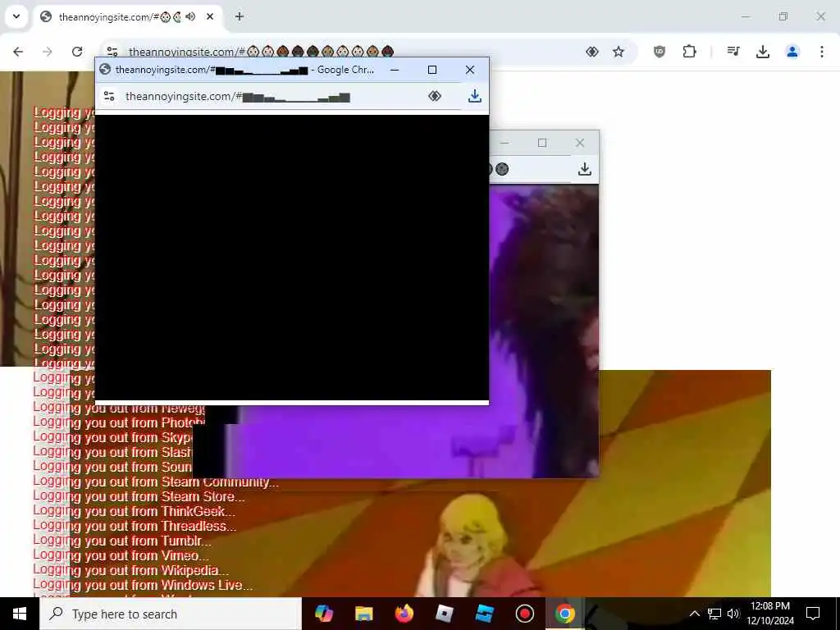Launch Firefox from the taskbar
Image resolution: width=840 pixels, height=630 pixels.
pyautogui.click(x=404, y=614)
